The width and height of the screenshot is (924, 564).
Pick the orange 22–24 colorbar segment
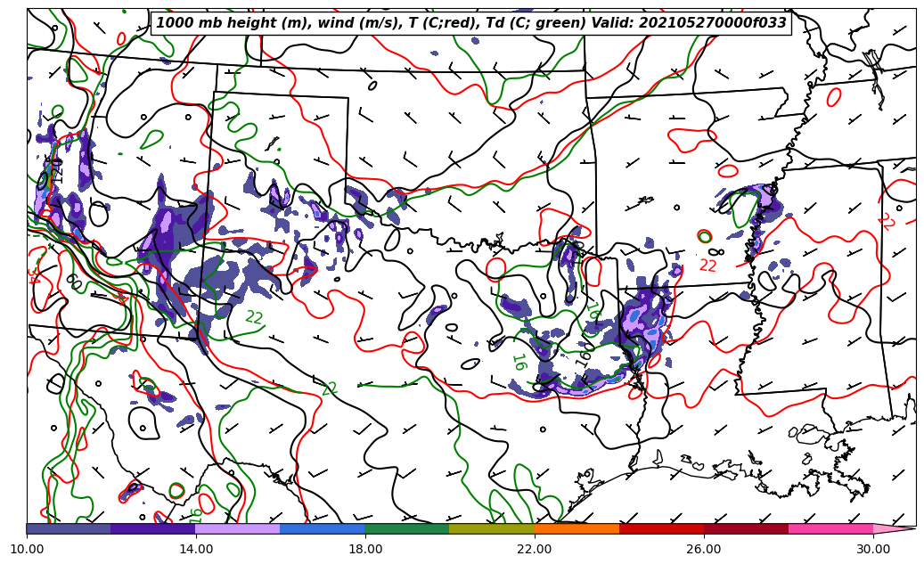coord(576,528)
